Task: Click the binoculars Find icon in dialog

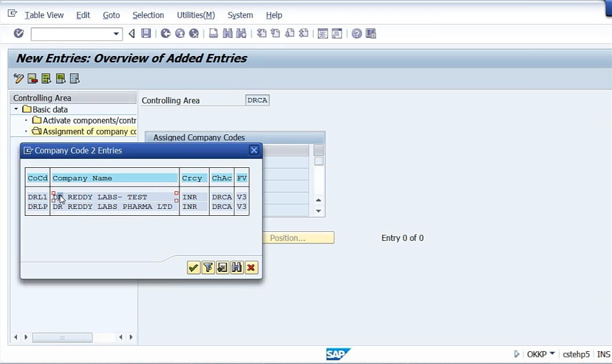Action: click(237, 268)
